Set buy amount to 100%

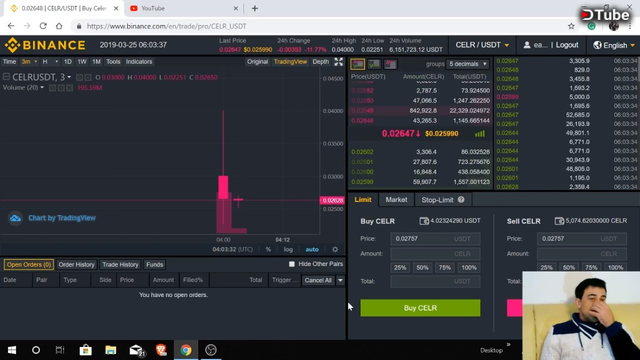tap(469, 268)
